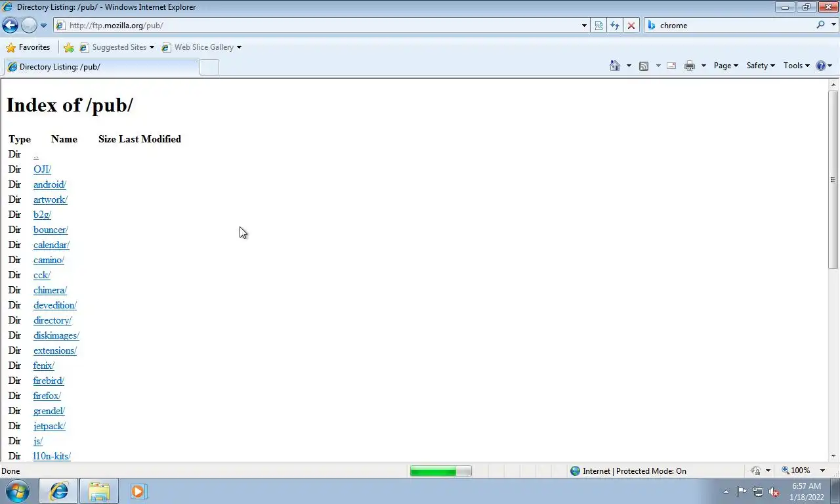Screen dimensions: 840x504
Task: Launch Windows Media Player from taskbar
Action: click(x=138, y=492)
